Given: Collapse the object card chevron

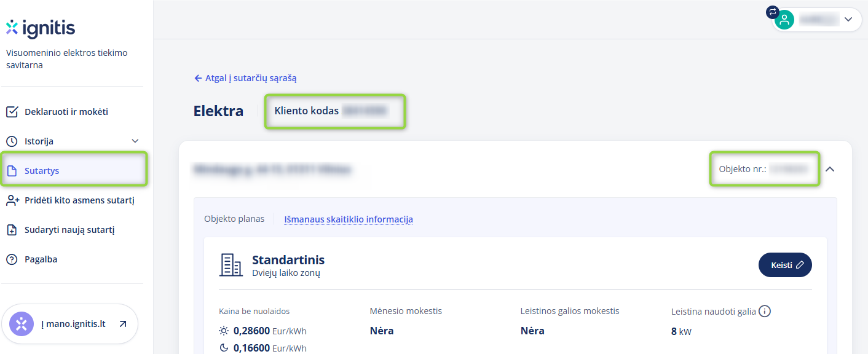Looking at the screenshot, I should click(x=830, y=169).
